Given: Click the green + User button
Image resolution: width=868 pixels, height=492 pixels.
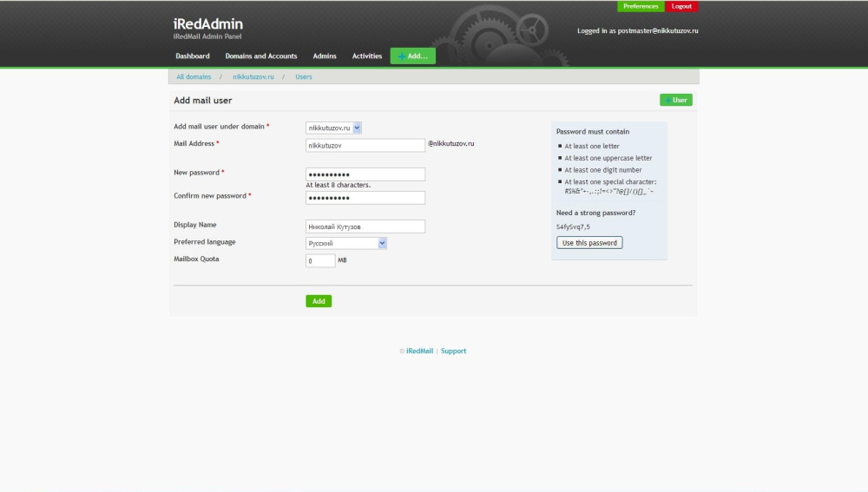Looking at the screenshot, I should [x=676, y=100].
